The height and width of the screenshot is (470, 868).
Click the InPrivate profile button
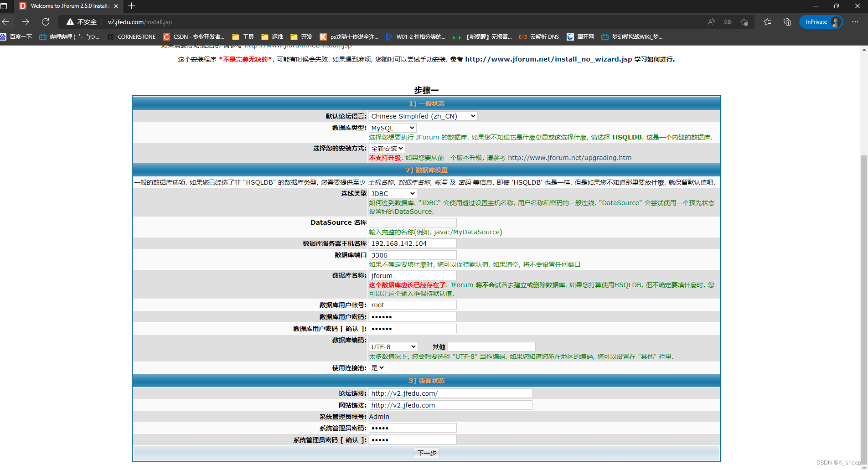(x=821, y=22)
